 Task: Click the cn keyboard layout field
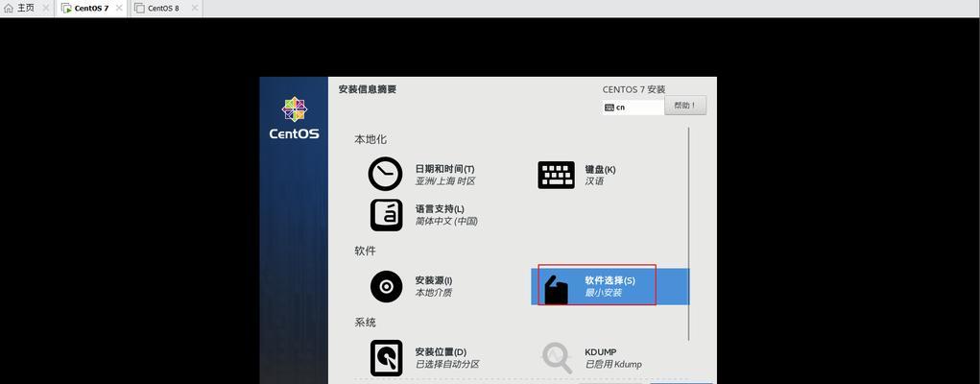633,107
